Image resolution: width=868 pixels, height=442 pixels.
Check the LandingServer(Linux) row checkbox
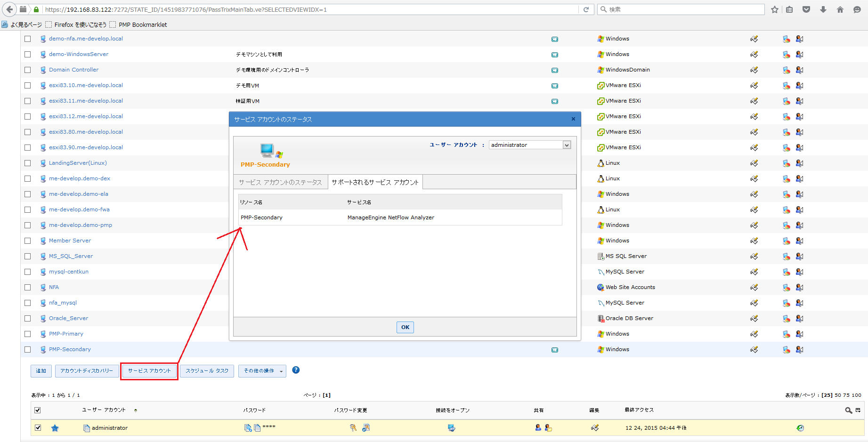pos(28,163)
